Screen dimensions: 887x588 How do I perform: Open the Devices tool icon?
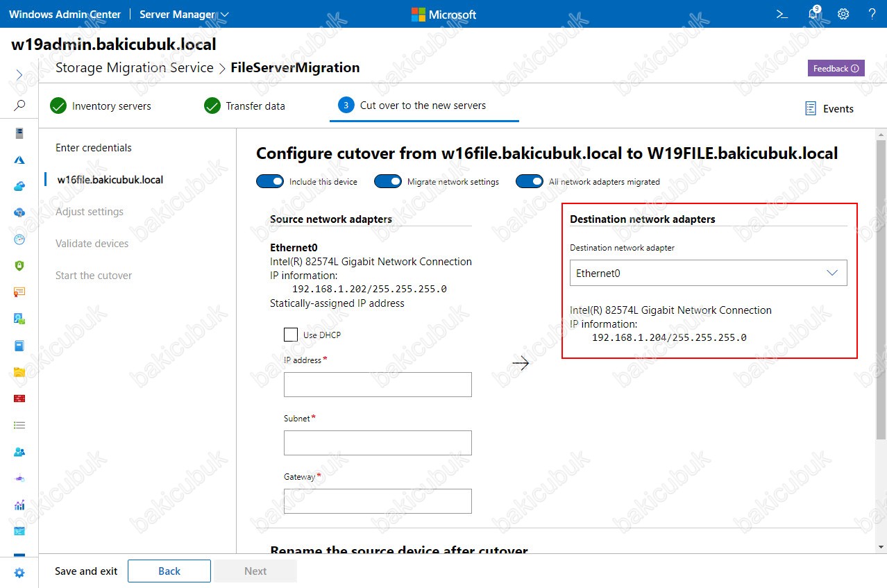click(19, 319)
